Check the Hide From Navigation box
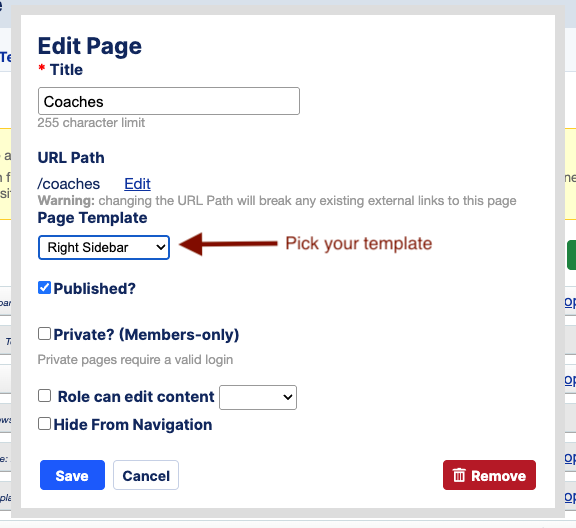The height and width of the screenshot is (528, 576). pyautogui.click(x=44, y=424)
